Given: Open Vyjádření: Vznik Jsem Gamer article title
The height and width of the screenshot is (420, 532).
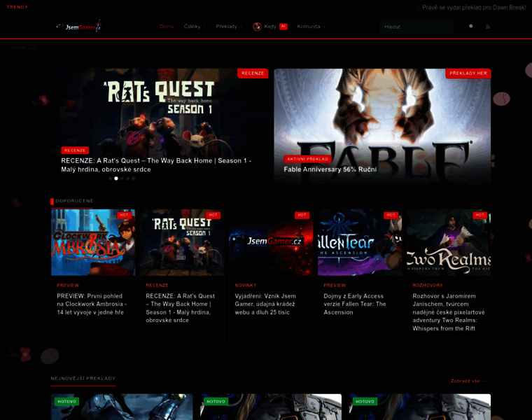Looking at the screenshot, I should [x=265, y=304].
